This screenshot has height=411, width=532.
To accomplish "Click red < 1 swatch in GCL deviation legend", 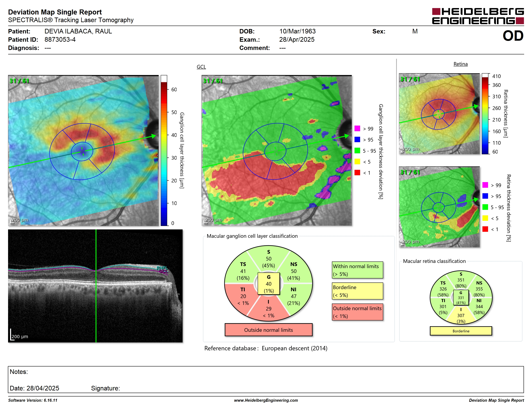I will (x=357, y=172).
